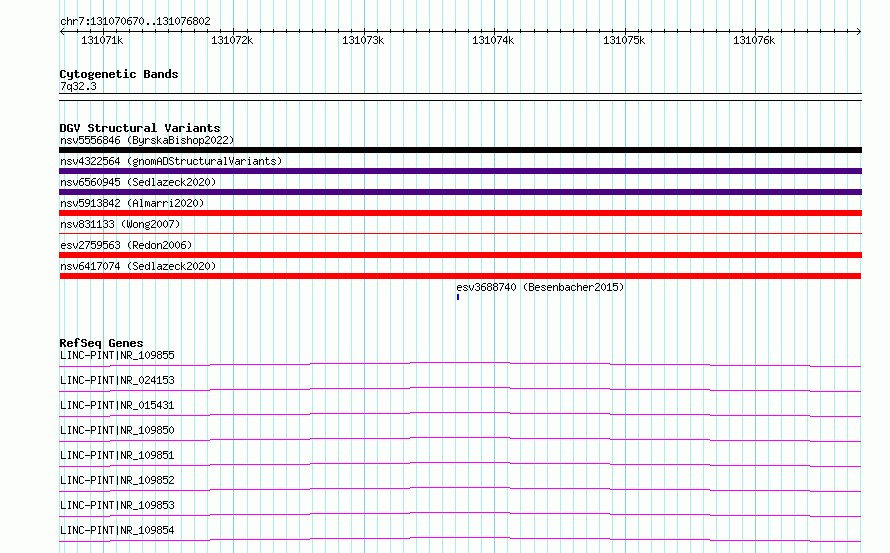Click the magenta intron line of NR_109852

[460, 488]
